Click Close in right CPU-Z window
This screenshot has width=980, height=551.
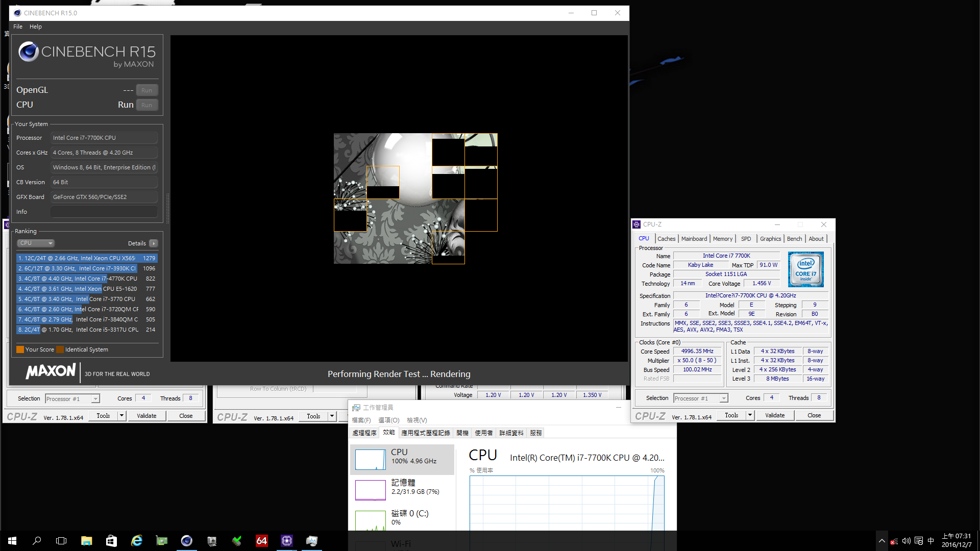814,415
